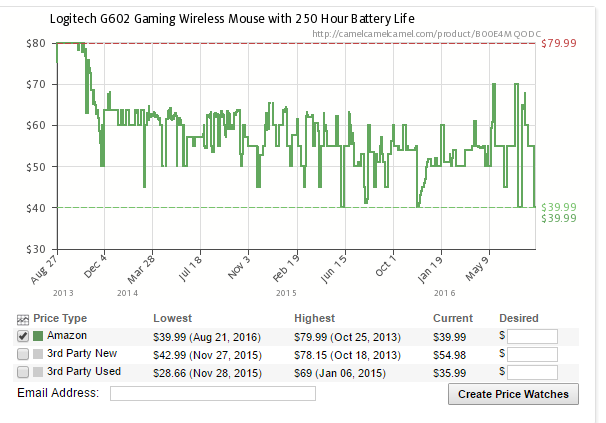Click the green $39.99 current price label
Screen dimensions: 606x423
coord(557,207)
